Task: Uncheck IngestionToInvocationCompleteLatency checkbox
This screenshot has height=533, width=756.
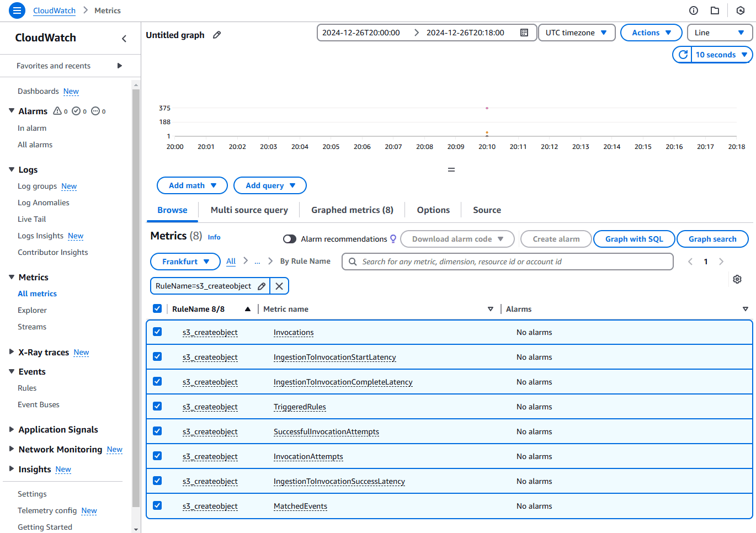Action: (157, 381)
